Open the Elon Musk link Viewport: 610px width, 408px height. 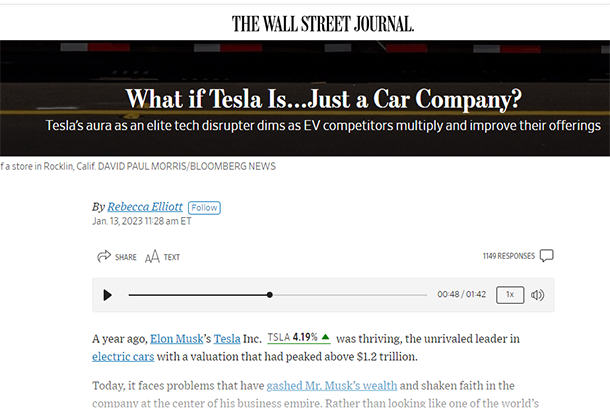177,339
